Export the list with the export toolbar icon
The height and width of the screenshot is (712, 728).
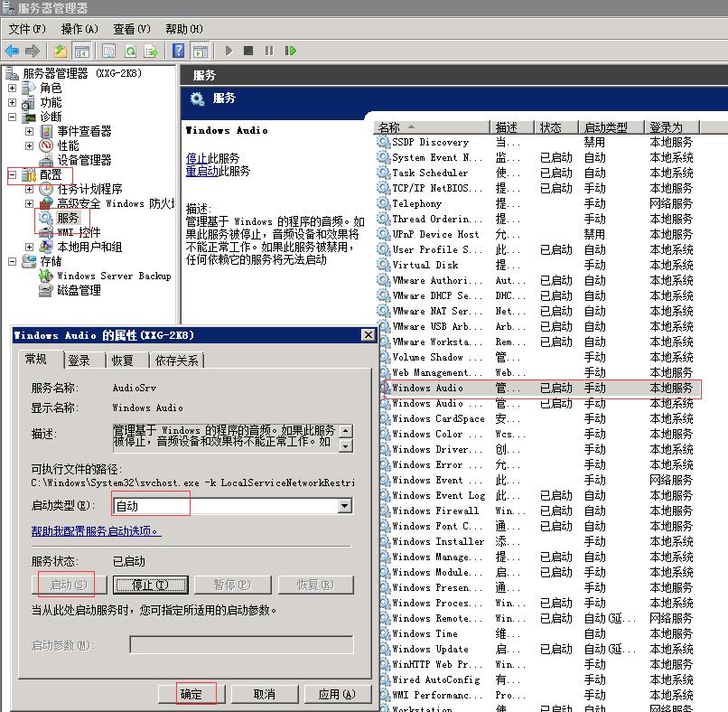pyautogui.click(x=151, y=50)
